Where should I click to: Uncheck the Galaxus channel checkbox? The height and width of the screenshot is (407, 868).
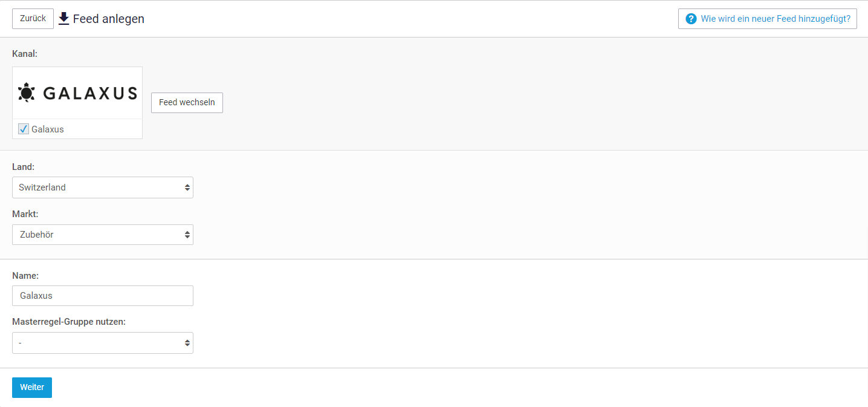coord(24,129)
